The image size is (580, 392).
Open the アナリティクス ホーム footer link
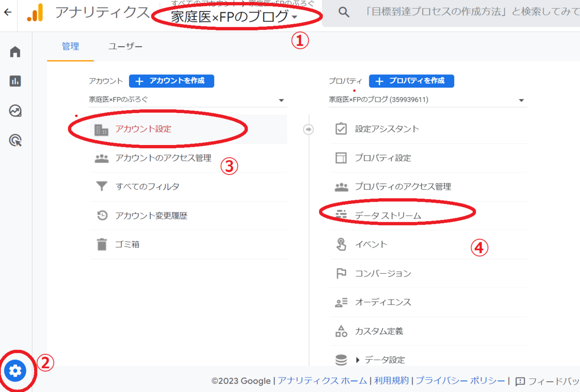(x=322, y=381)
